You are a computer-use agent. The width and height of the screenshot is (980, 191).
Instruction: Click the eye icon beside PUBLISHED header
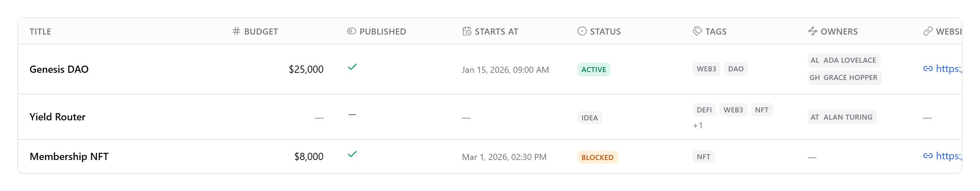[x=351, y=31]
